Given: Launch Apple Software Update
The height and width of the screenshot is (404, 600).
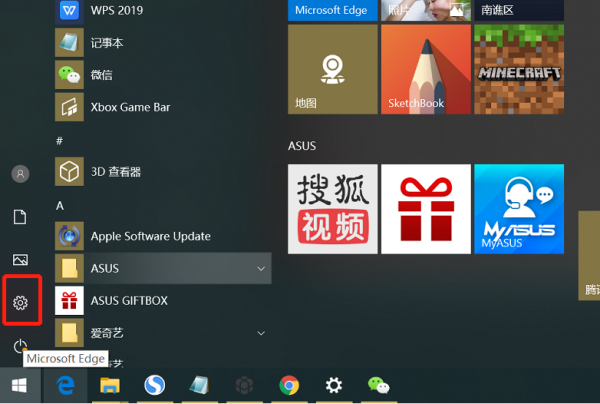Looking at the screenshot, I should click(x=163, y=236).
